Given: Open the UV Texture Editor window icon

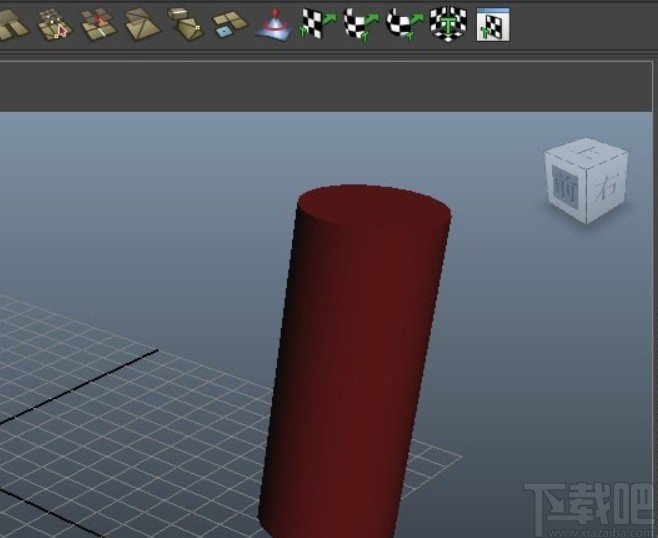Looking at the screenshot, I should point(493,24).
